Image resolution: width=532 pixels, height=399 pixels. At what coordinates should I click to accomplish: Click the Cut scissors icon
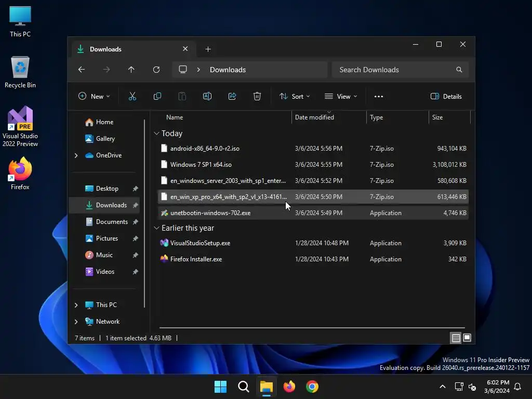pyautogui.click(x=132, y=96)
